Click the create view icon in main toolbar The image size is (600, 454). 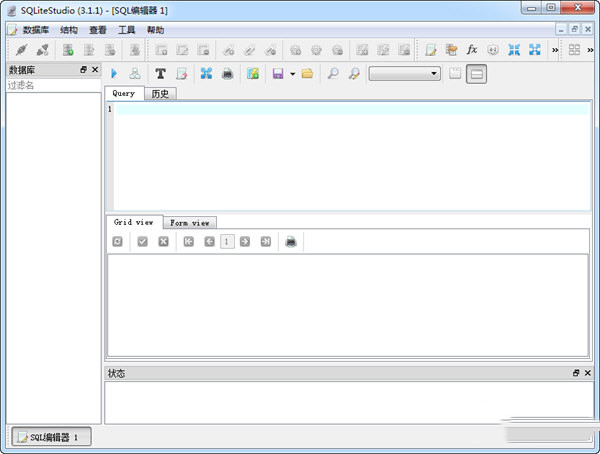click(362, 50)
